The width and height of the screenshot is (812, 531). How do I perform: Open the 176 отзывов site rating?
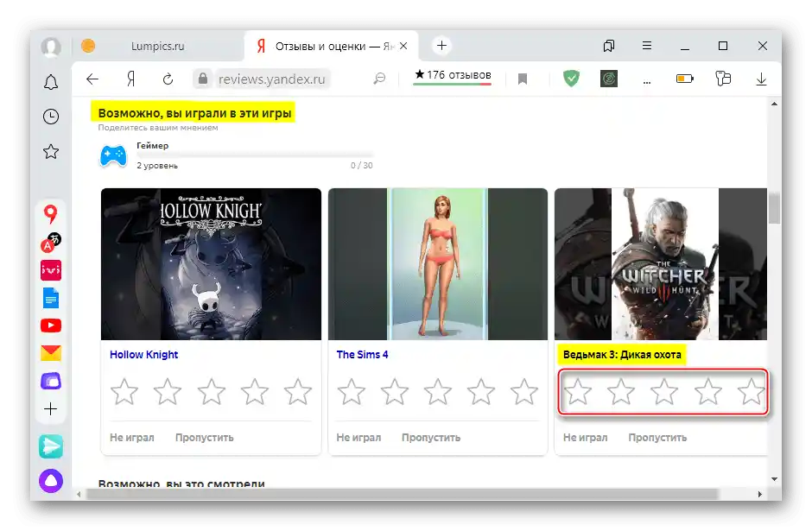click(453, 75)
